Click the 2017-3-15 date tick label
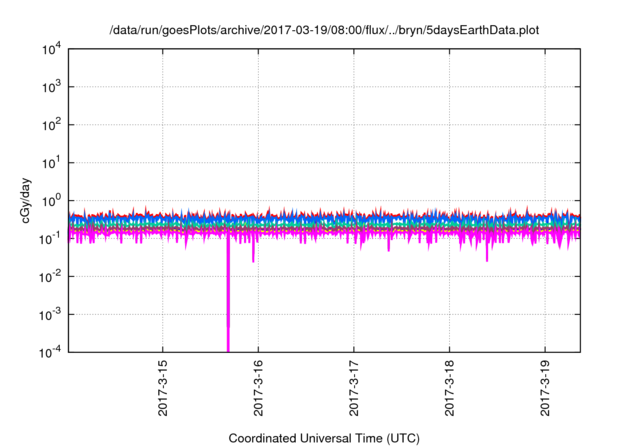The width and height of the screenshot is (640, 448). (162, 388)
